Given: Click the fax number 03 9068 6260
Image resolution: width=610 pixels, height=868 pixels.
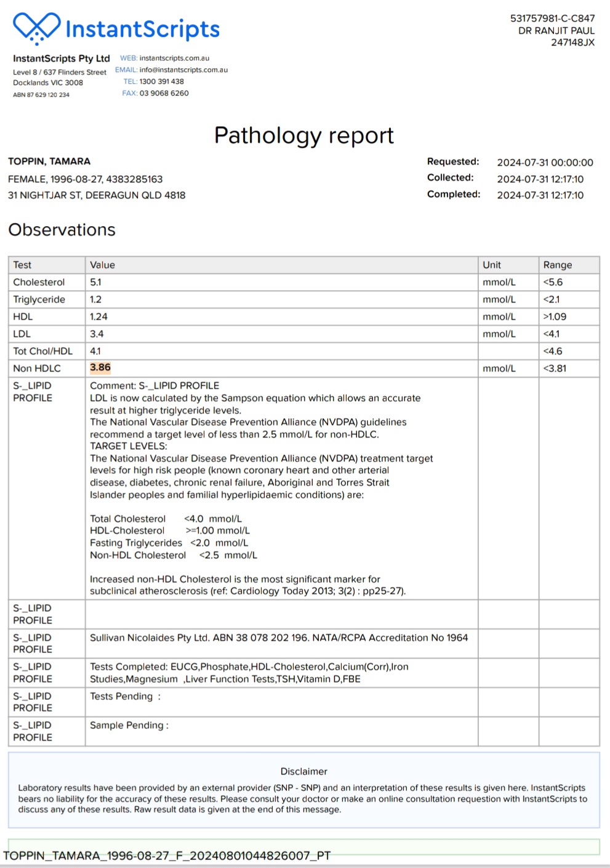Looking at the screenshot, I should 164,94.
